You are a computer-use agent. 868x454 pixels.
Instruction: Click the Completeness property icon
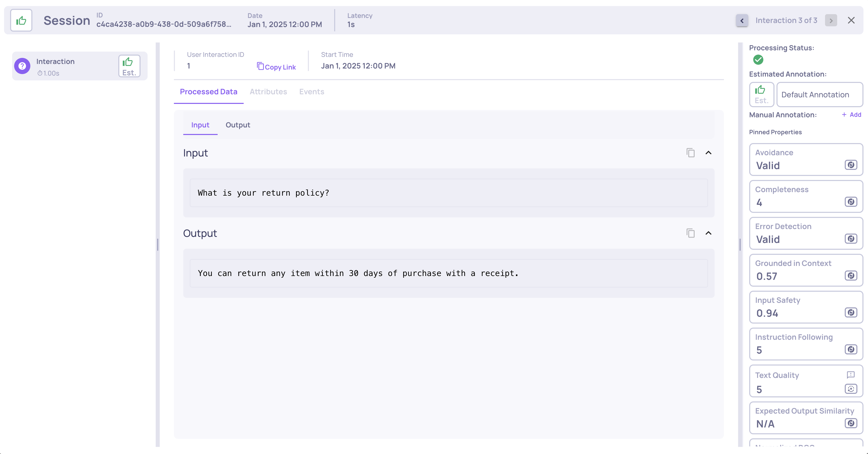[851, 202]
